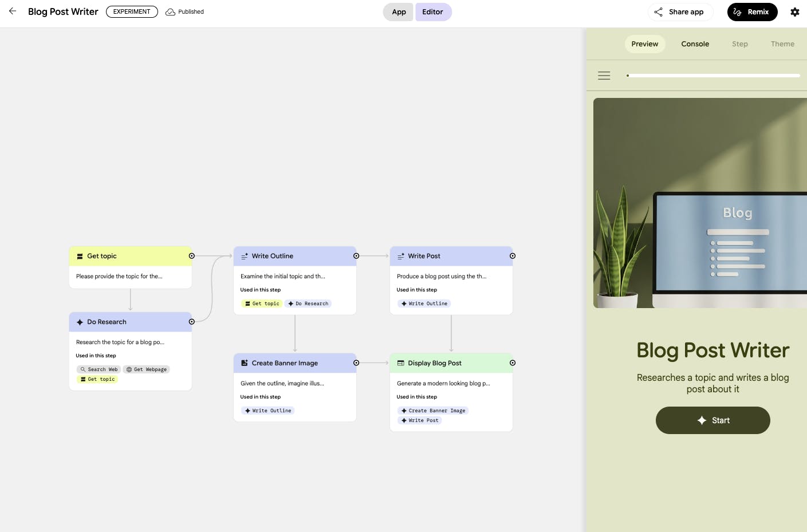Select the Write Outline node header

click(295, 256)
